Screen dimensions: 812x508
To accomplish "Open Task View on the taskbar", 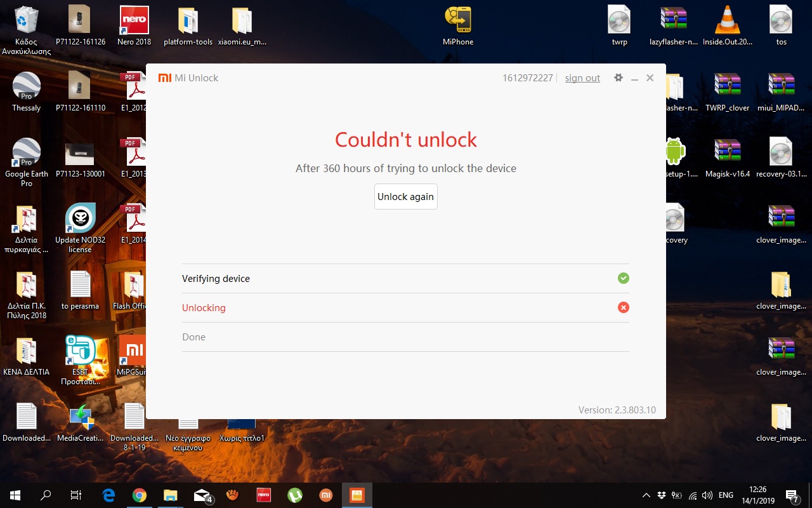I will point(76,495).
